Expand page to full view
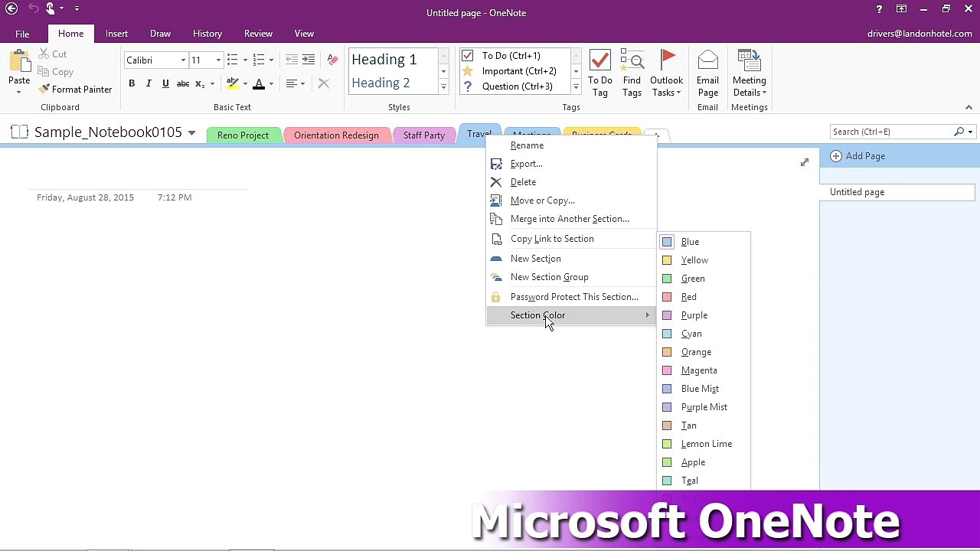 805,162
